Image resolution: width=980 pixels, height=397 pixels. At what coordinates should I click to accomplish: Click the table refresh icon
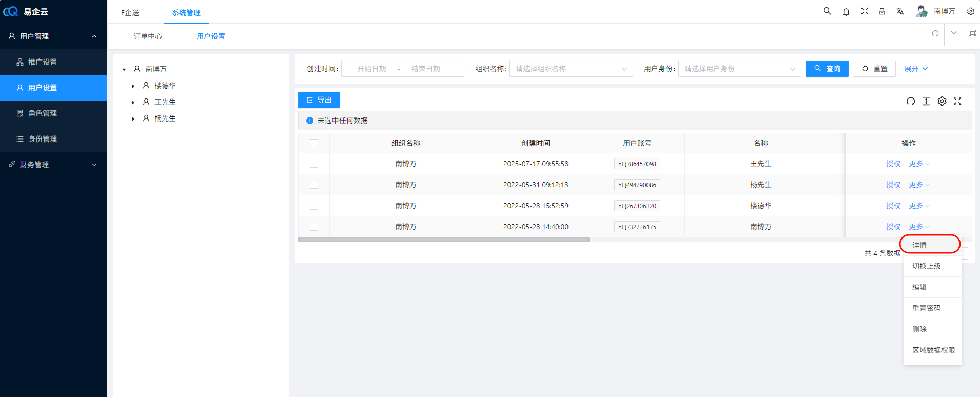(x=911, y=101)
